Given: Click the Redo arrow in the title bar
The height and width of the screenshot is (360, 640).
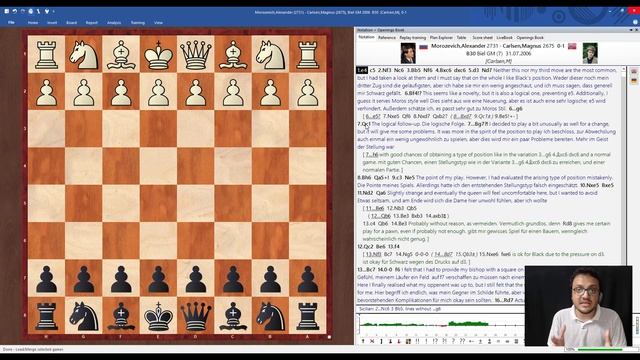Looking at the screenshot, I should click(x=22, y=11).
